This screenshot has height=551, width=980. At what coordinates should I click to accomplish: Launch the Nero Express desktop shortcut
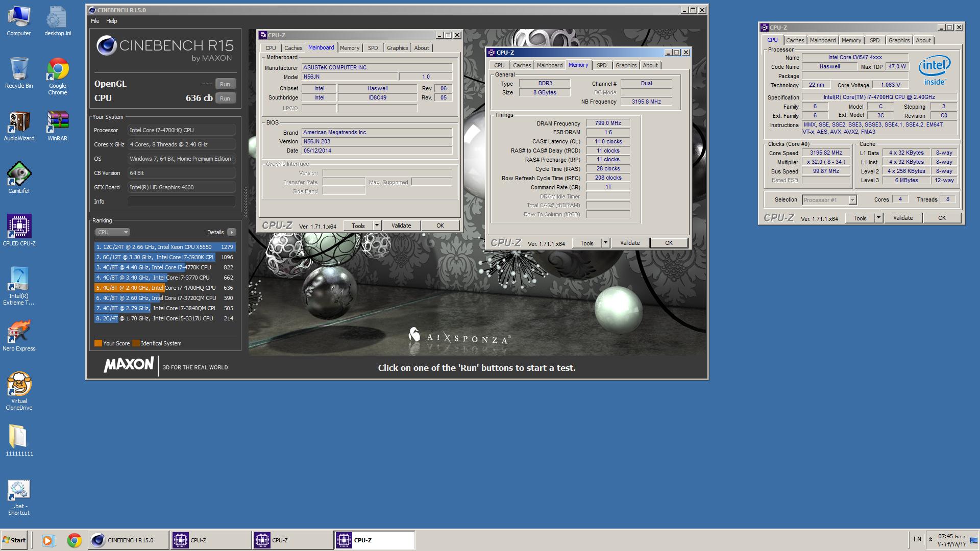coord(19,336)
